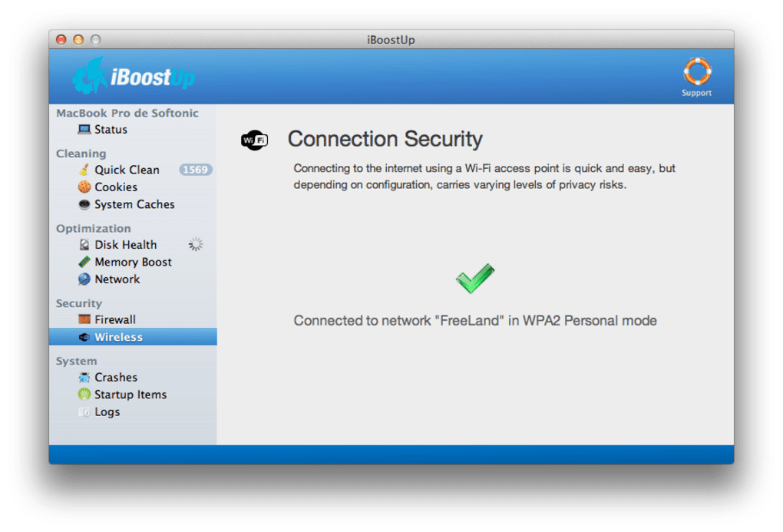This screenshot has width=783, height=532.
Task: Click the 1569 Quick Clean badge
Action: (x=195, y=170)
